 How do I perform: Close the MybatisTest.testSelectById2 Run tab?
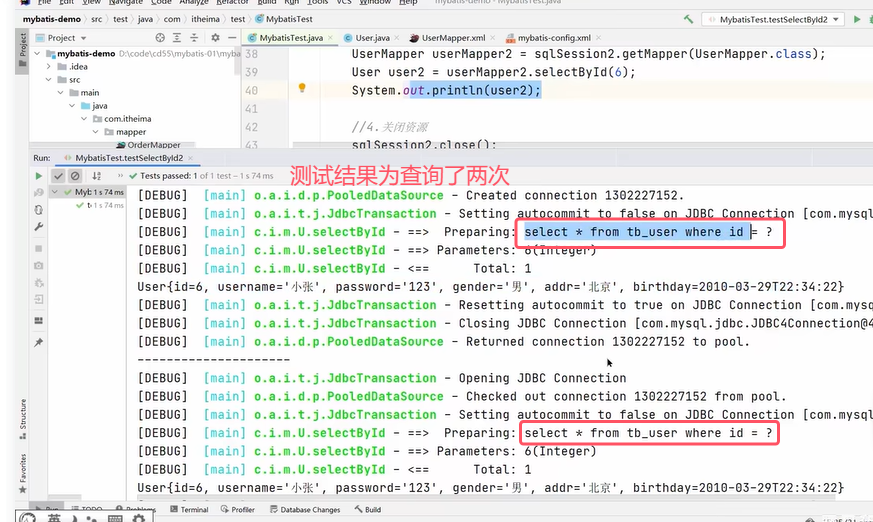[x=190, y=158]
